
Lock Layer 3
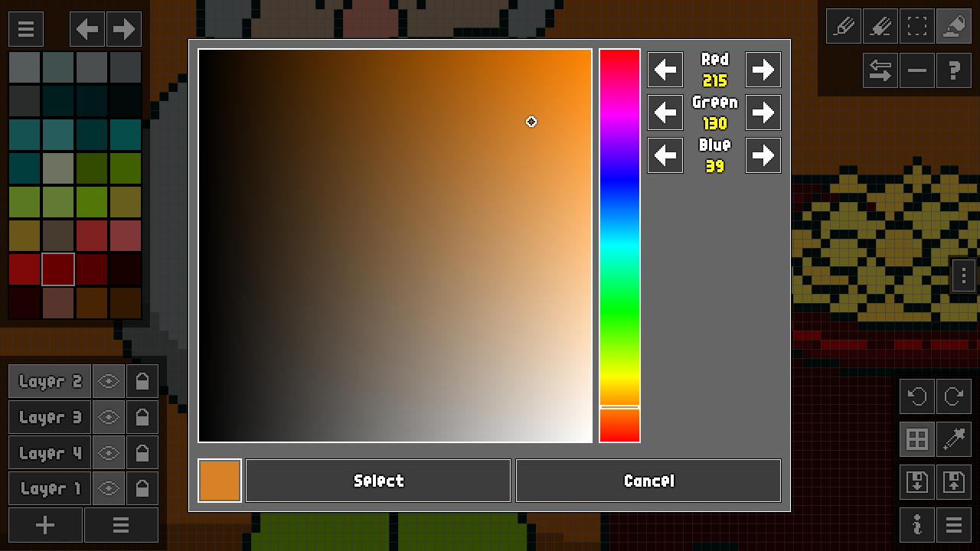coord(142,416)
